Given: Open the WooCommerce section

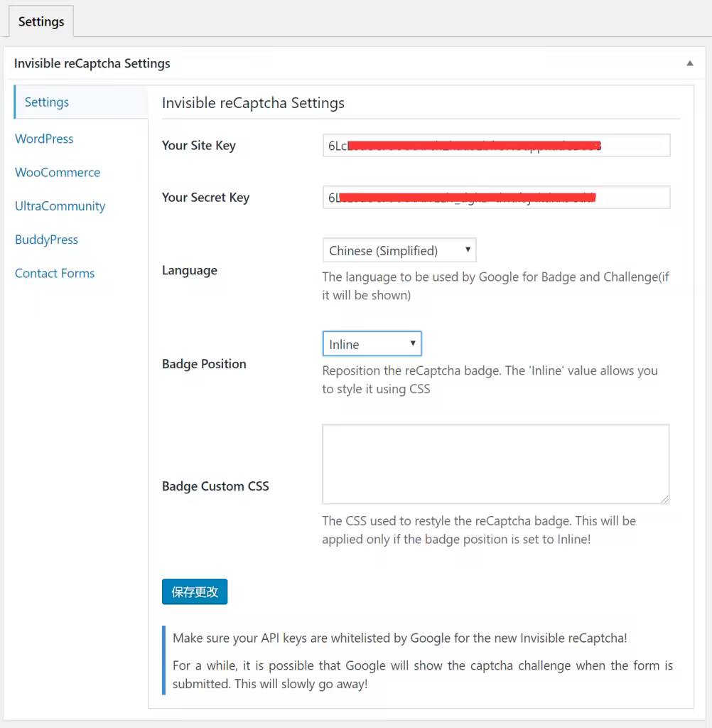Looking at the screenshot, I should tap(58, 172).
